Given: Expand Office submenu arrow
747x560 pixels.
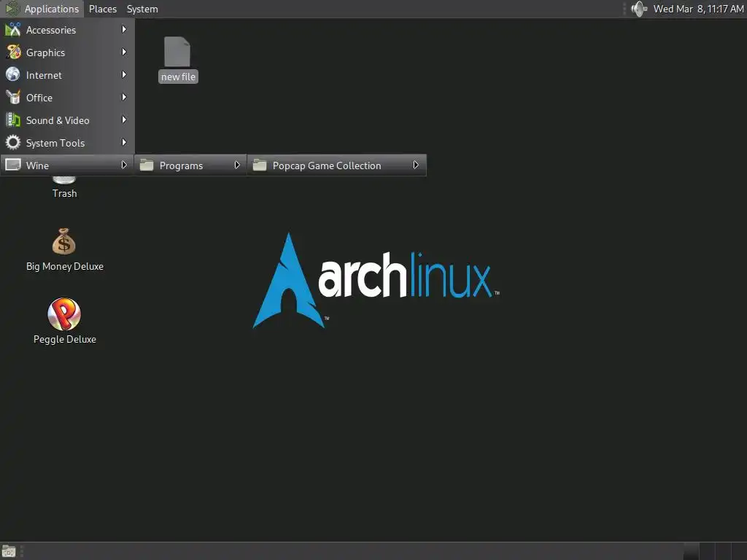Looking at the screenshot, I should tap(124, 97).
